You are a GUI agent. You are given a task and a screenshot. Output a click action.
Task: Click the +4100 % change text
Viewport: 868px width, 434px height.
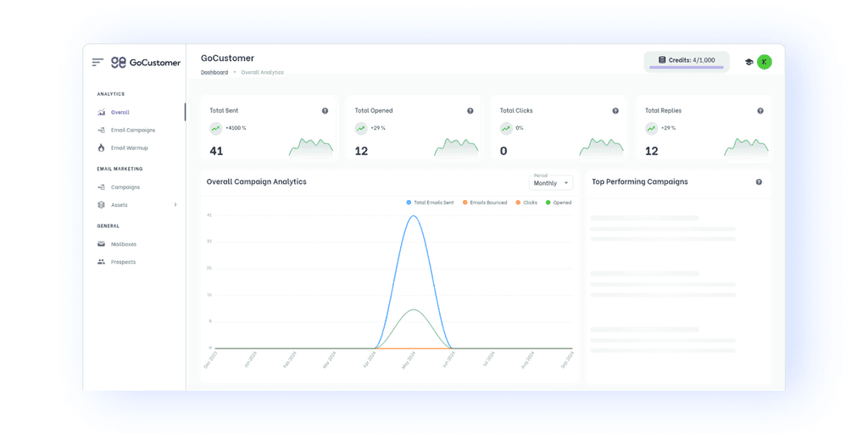tap(236, 128)
